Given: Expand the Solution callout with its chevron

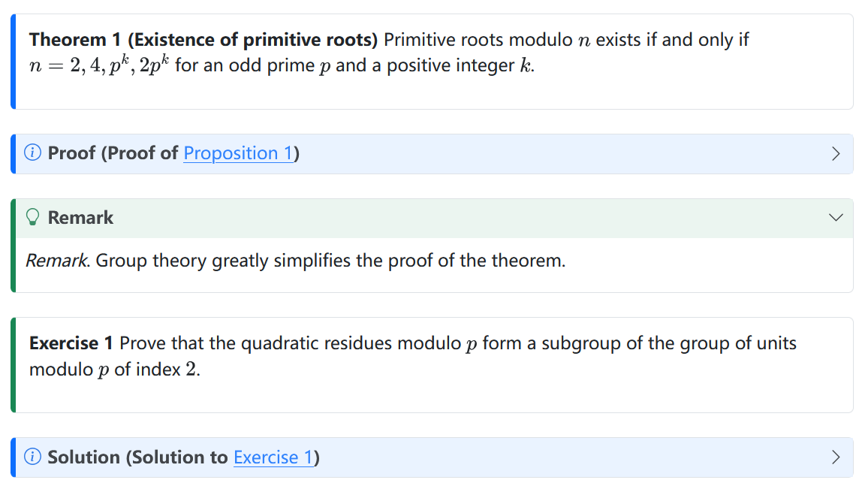Looking at the screenshot, I should tap(836, 457).
